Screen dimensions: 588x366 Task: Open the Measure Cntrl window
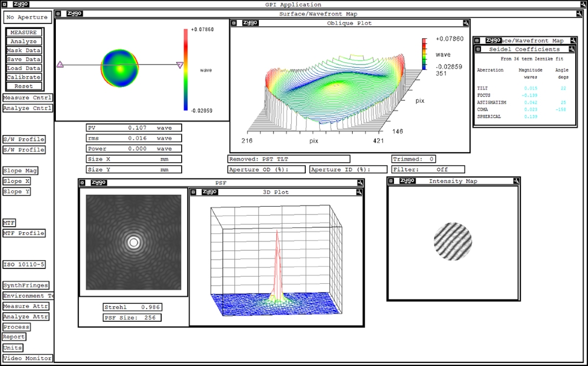pos(27,98)
